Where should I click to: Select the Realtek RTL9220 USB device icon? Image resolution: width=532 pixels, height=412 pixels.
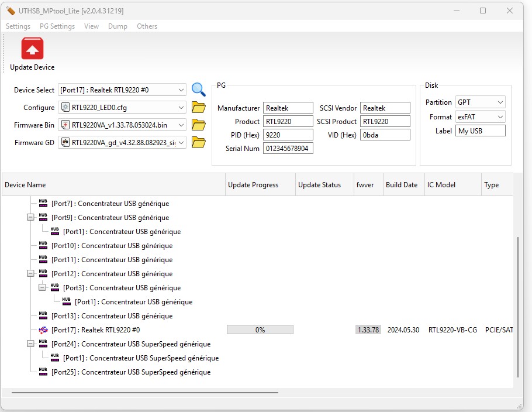(43, 330)
